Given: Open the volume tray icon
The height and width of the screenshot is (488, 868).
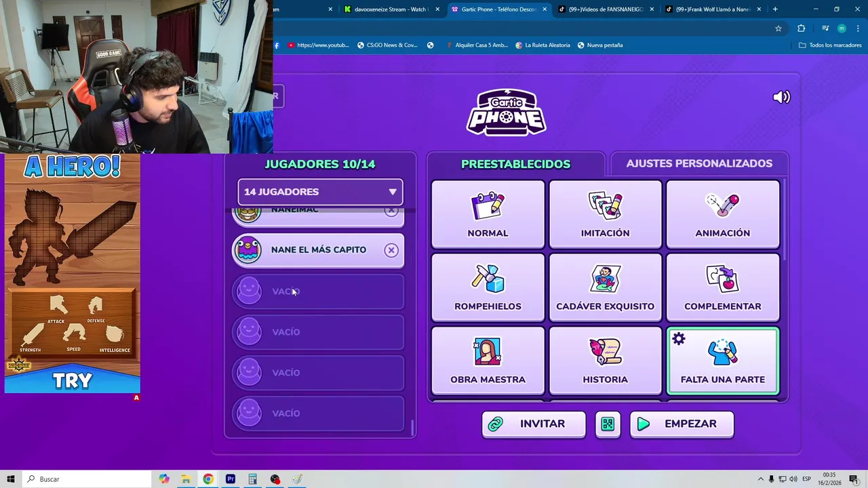Looking at the screenshot, I should pyautogui.click(x=794, y=479).
